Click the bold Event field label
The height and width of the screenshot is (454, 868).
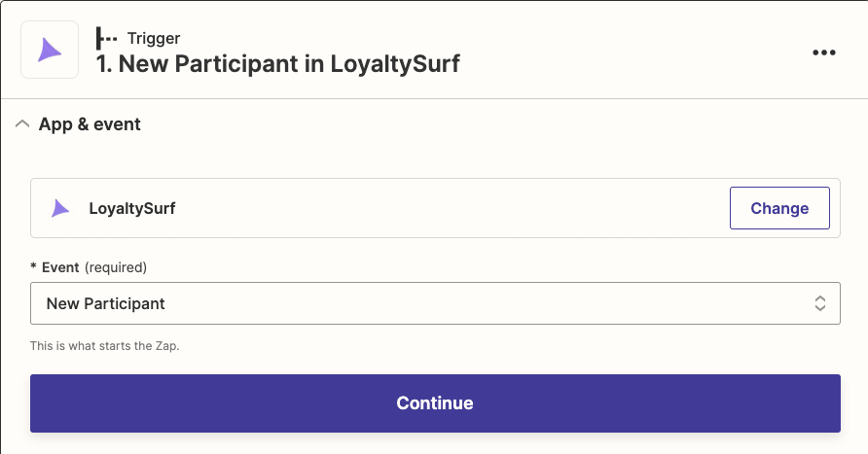tap(60, 267)
